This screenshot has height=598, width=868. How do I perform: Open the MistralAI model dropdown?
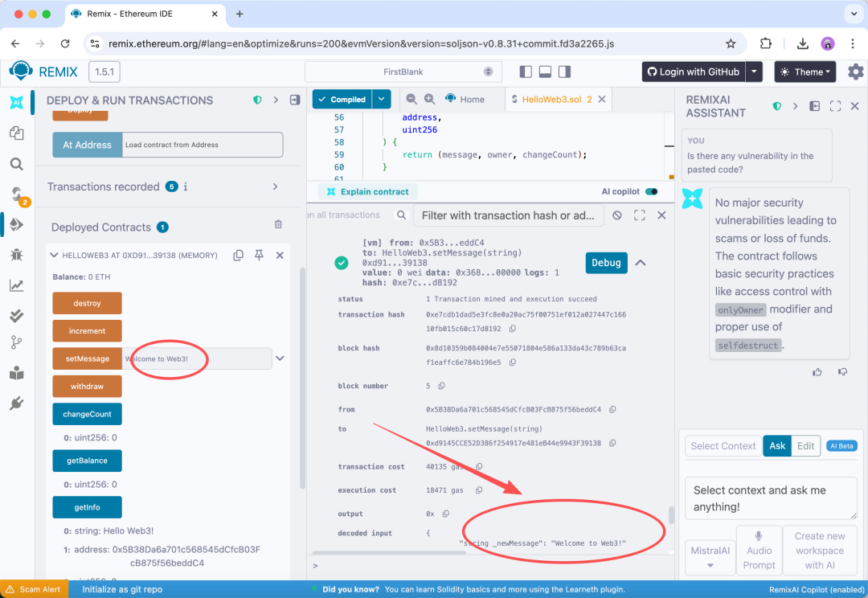(x=710, y=556)
